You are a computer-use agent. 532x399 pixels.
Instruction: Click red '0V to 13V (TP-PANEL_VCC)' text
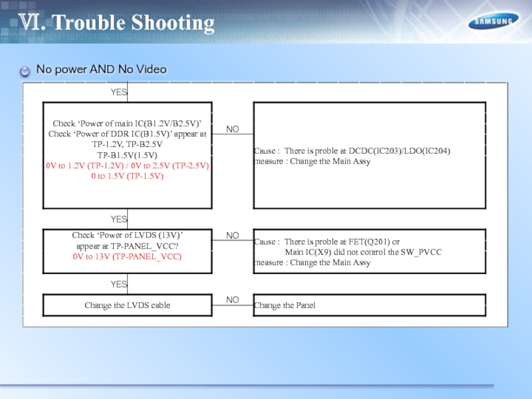tap(127, 257)
